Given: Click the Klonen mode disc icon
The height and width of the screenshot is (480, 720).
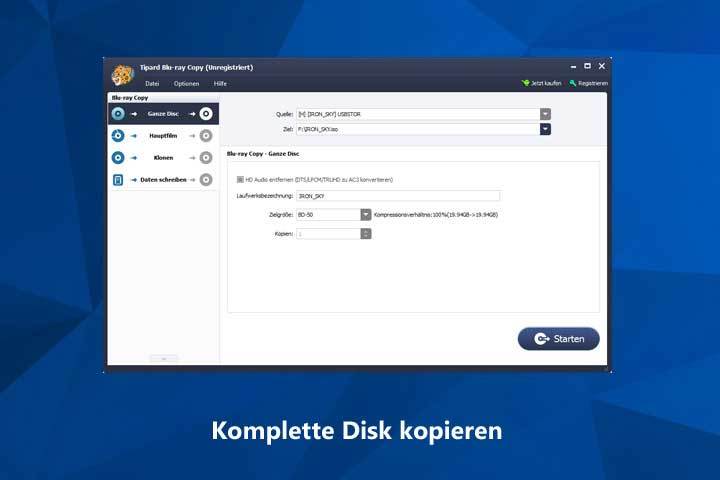Looking at the screenshot, I should 118,158.
